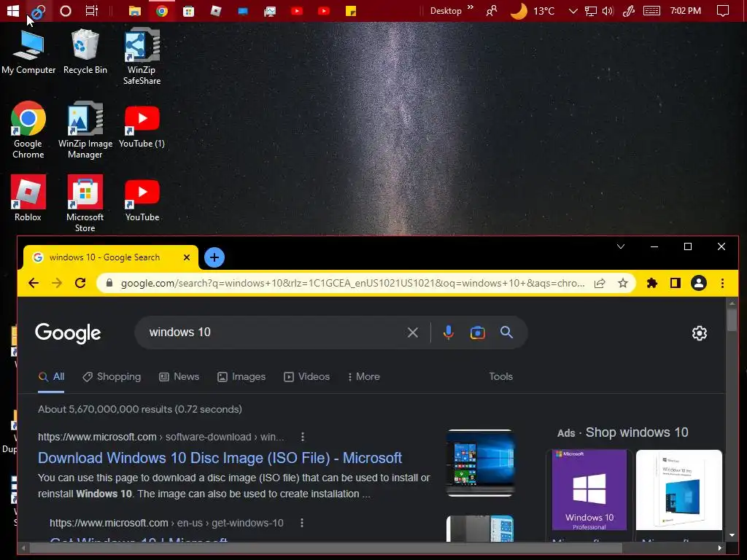The image size is (747, 560).
Task: Open Task View from the taskbar
Action: coord(91,10)
